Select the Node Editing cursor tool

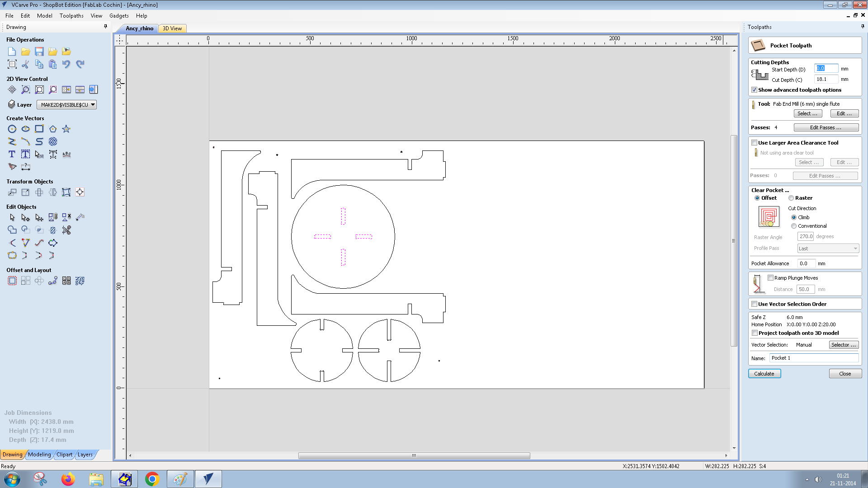click(x=26, y=218)
